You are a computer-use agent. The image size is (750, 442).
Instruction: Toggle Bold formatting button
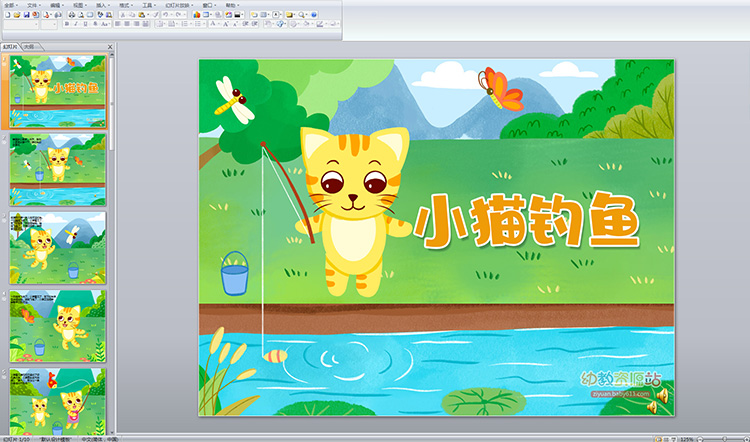(66, 24)
